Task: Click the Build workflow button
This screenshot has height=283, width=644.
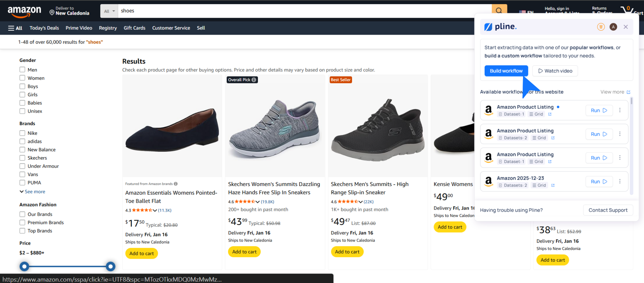Action: click(x=506, y=71)
